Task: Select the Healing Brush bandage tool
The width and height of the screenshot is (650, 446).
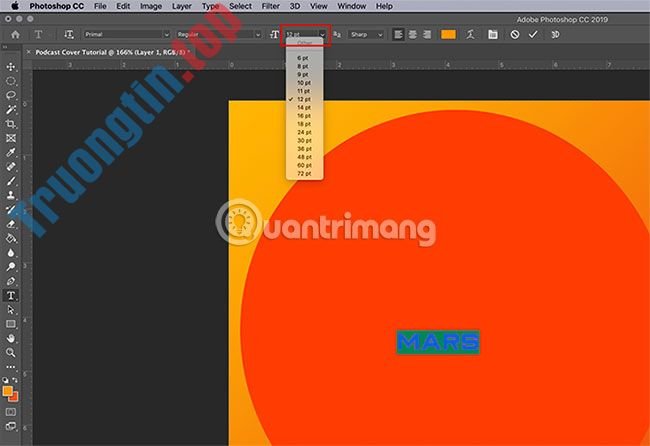Action: pyautogui.click(x=11, y=167)
